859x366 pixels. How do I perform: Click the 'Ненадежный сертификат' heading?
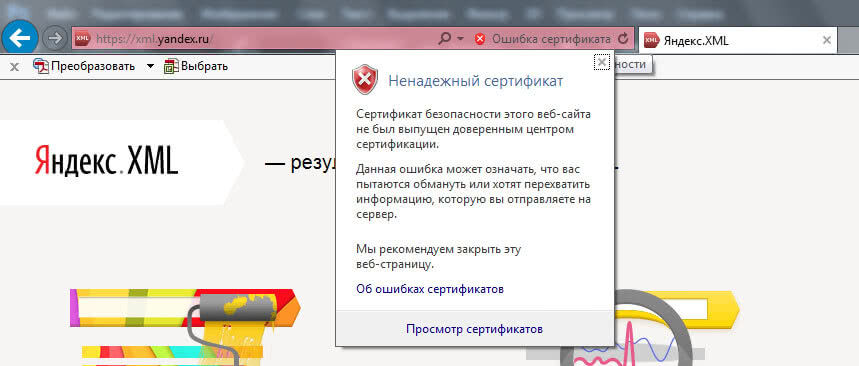476,81
